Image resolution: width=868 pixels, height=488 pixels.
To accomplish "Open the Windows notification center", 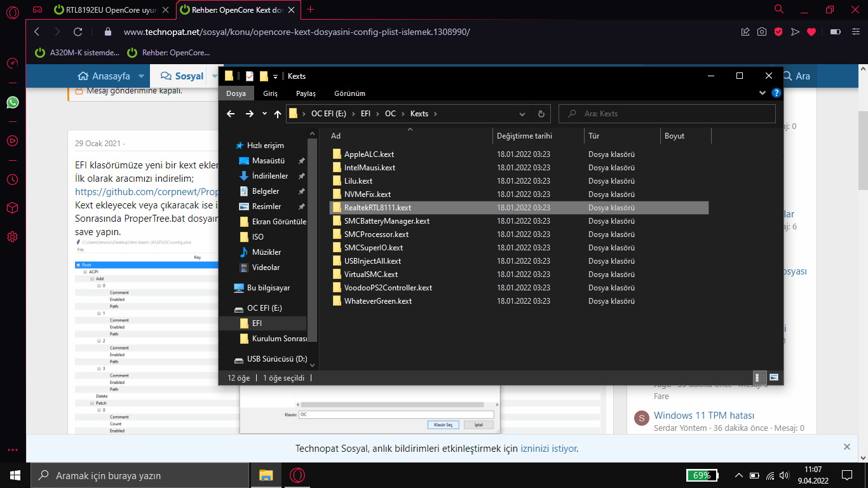I will point(847,475).
